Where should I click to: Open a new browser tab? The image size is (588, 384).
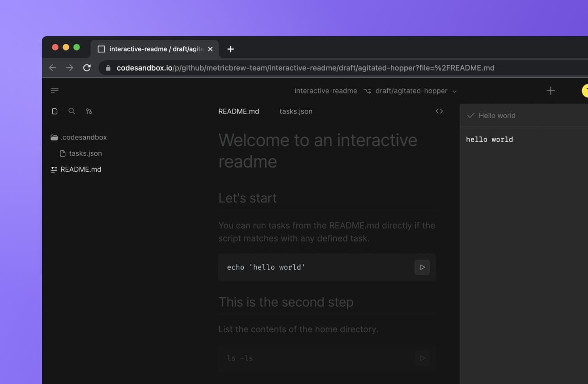point(230,49)
